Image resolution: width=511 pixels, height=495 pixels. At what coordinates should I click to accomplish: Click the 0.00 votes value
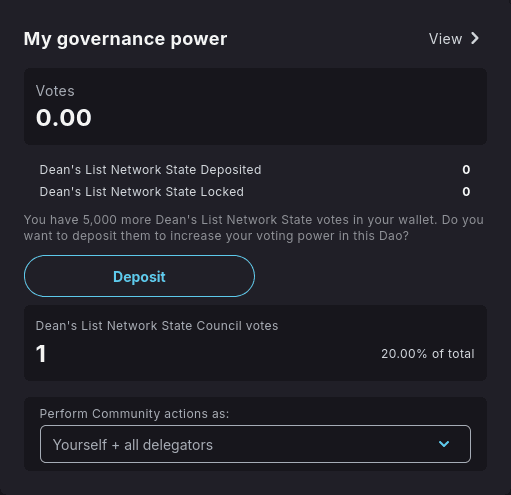click(x=64, y=118)
